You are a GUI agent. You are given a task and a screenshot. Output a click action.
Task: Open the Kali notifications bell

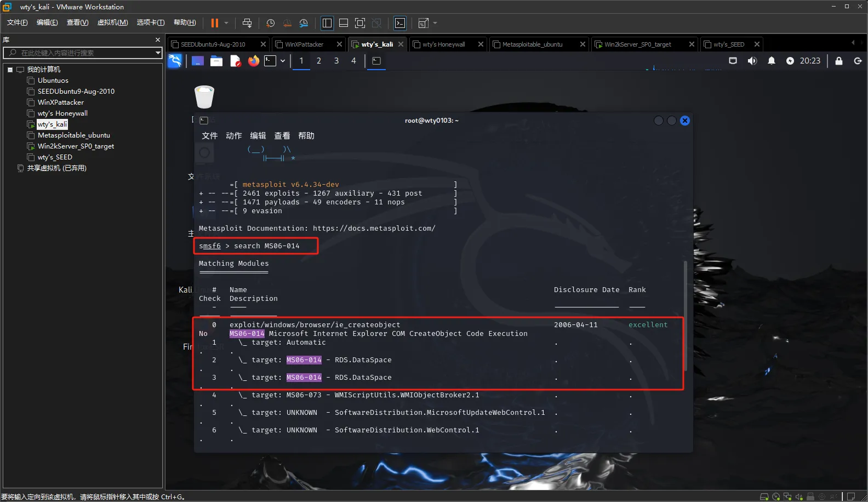(772, 61)
